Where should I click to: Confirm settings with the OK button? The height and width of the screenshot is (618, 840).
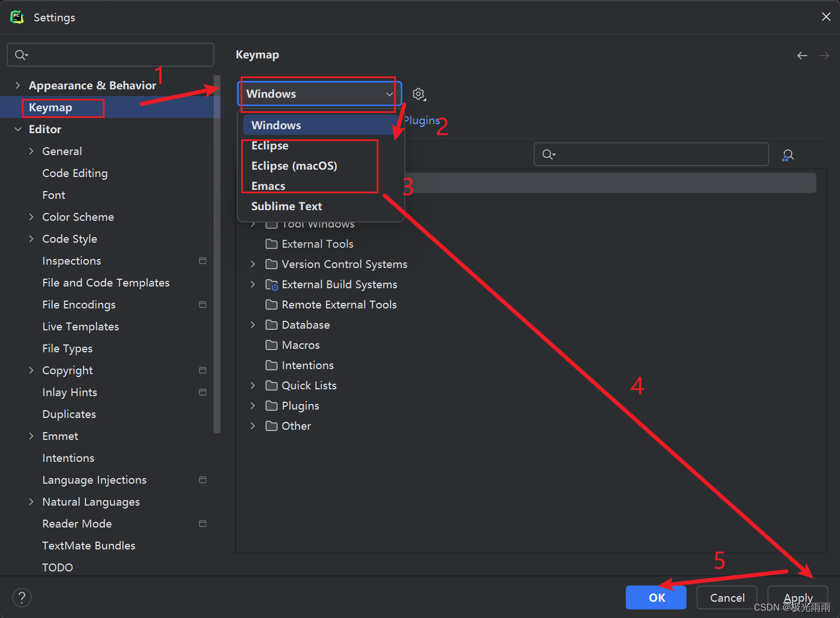656,597
